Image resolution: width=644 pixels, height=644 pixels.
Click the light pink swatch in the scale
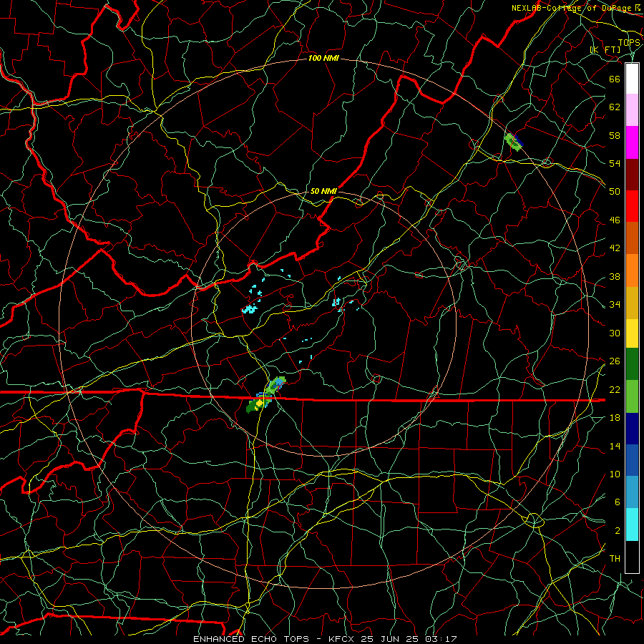click(632, 109)
